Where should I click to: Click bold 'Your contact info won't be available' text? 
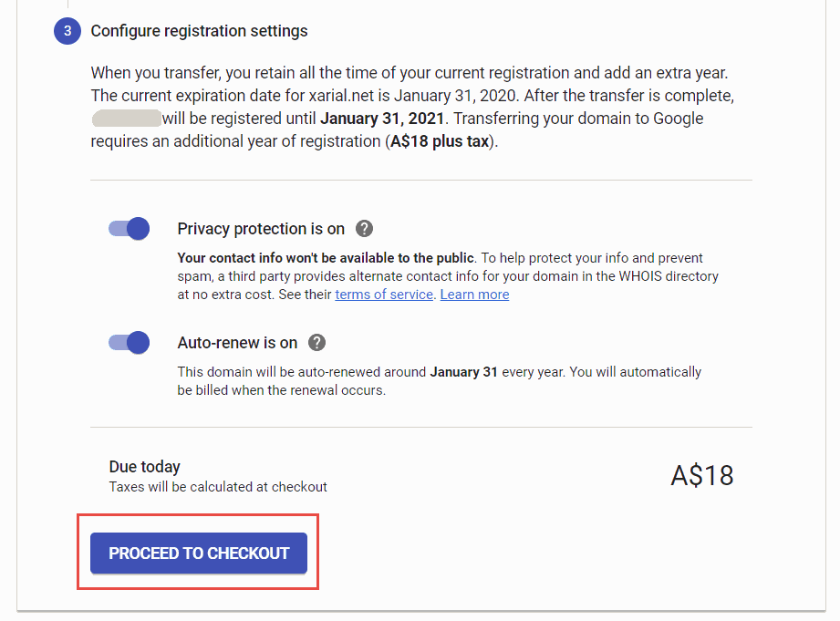(326, 258)
